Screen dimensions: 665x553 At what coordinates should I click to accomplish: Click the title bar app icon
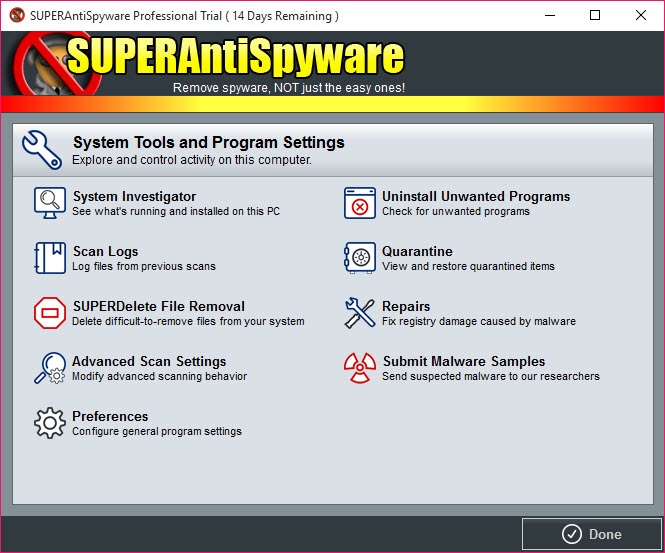(x=17, y=15)
